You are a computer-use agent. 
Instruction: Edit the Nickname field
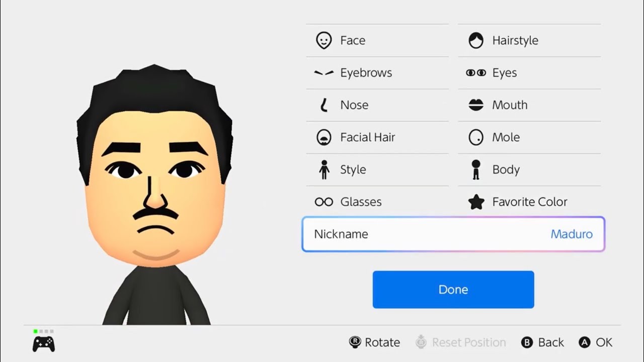[453, 234]
